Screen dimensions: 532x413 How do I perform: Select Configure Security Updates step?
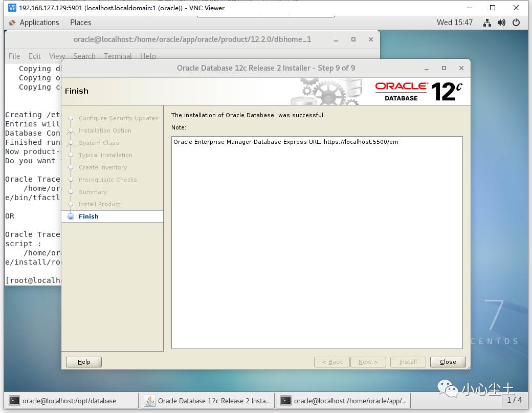[x=118, y=118]
